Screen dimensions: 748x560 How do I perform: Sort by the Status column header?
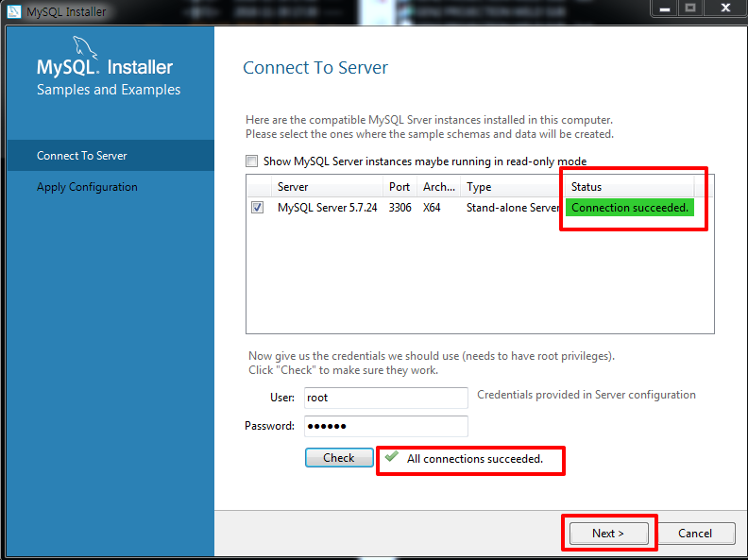pyautogui.click(x=630, y=186)
